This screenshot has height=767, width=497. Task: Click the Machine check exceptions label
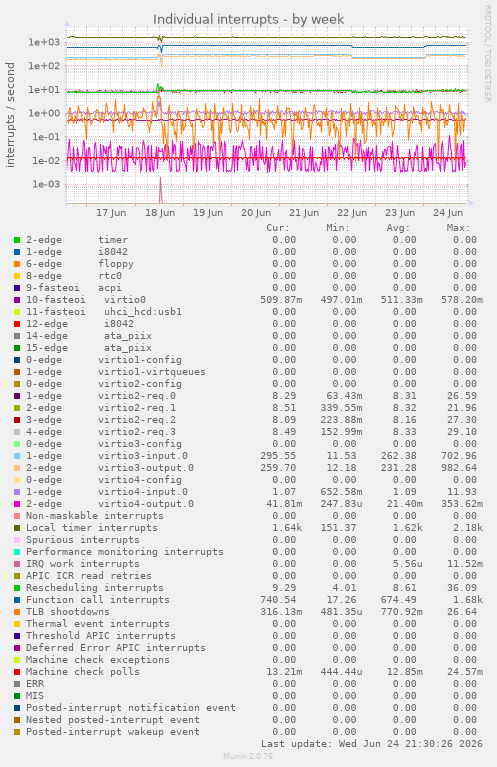98,660
